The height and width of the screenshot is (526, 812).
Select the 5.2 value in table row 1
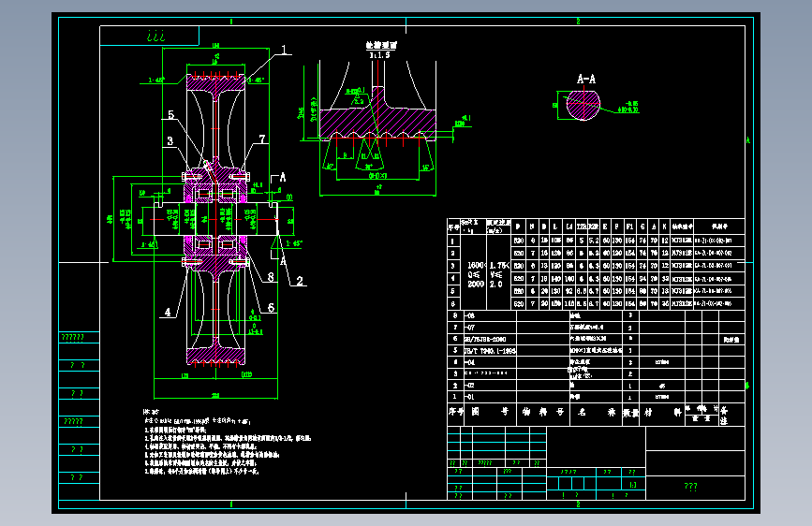click(593, 241)
